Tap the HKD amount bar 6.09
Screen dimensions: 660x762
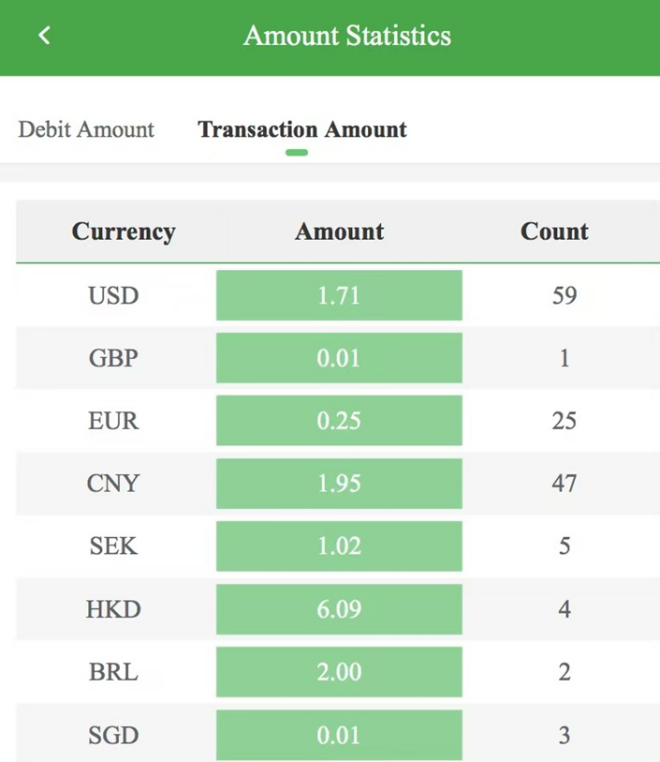pos(339,609)
